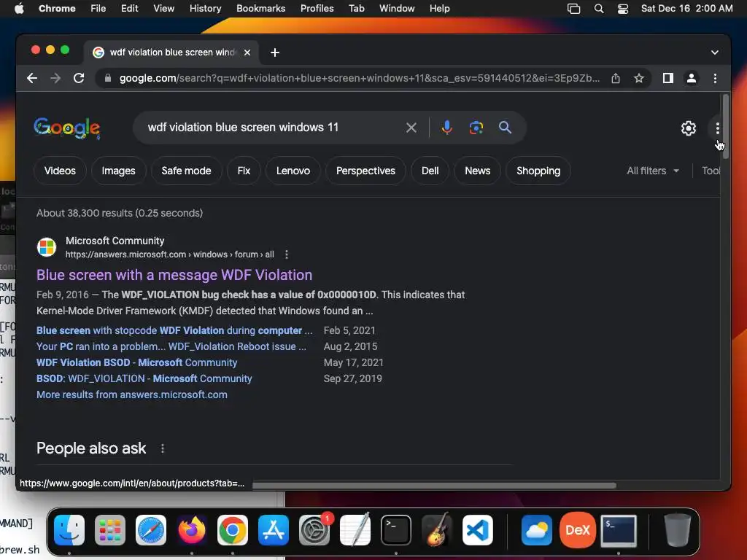Go back with the browser back arrow

pos(32,78)
